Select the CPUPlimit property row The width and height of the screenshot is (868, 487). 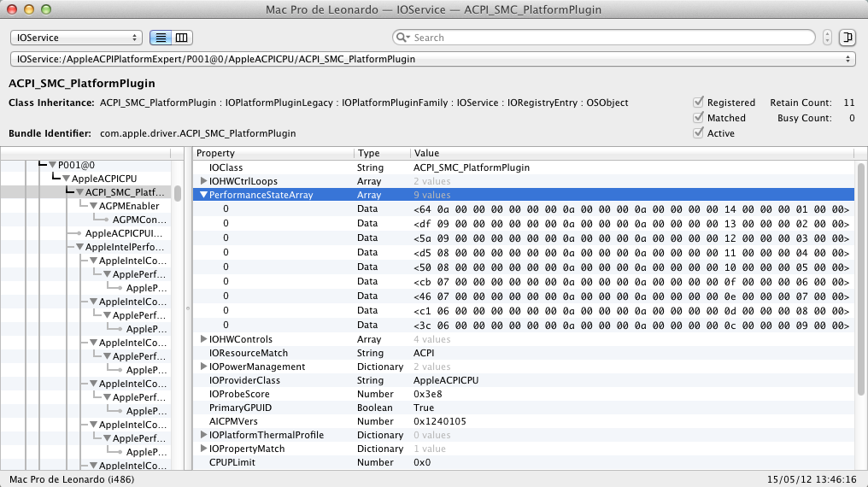[523, 463]
